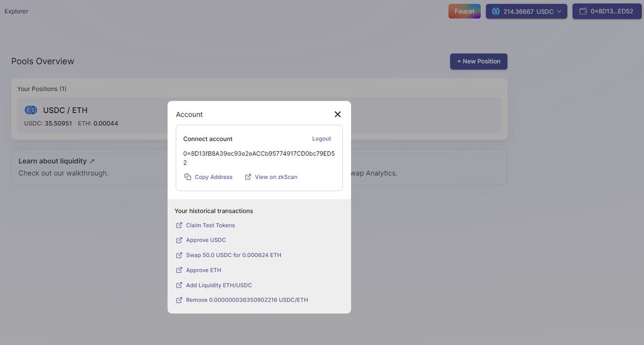This screenshot has height=345, width=644.
Task: Expand the 214.36667 USDC balance dropdown
Action: point(526,11)
